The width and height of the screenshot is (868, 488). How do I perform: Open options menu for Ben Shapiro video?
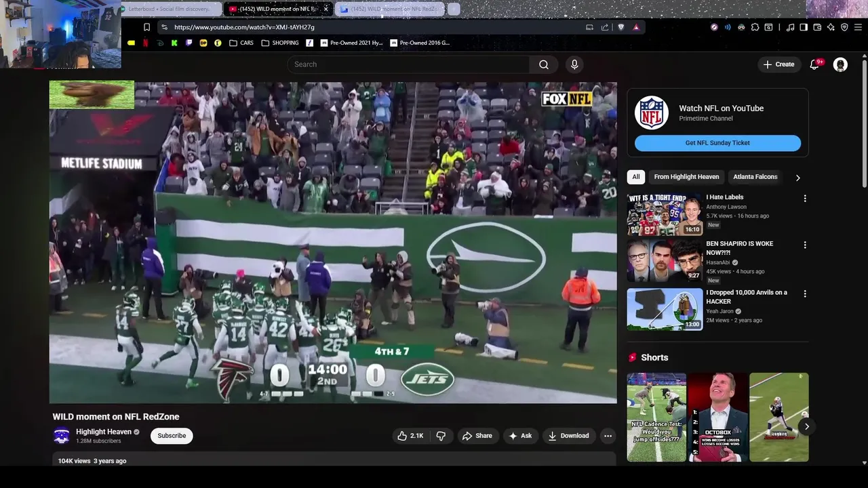click(x=805, y=245)
